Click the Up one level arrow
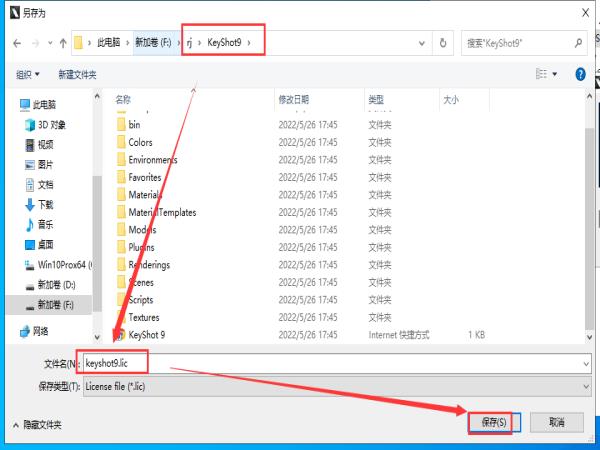Viewport: 600px width, 450px height. point(63,44)
